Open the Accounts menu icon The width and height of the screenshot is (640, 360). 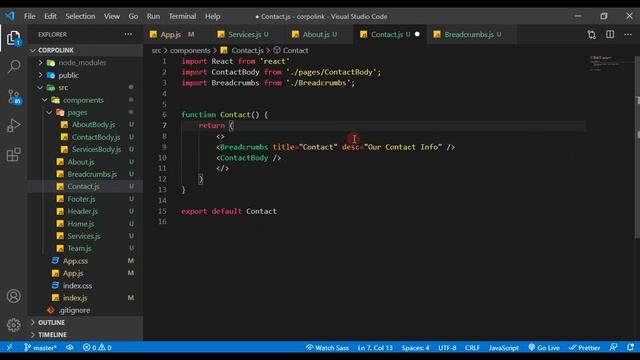point(13,296)
